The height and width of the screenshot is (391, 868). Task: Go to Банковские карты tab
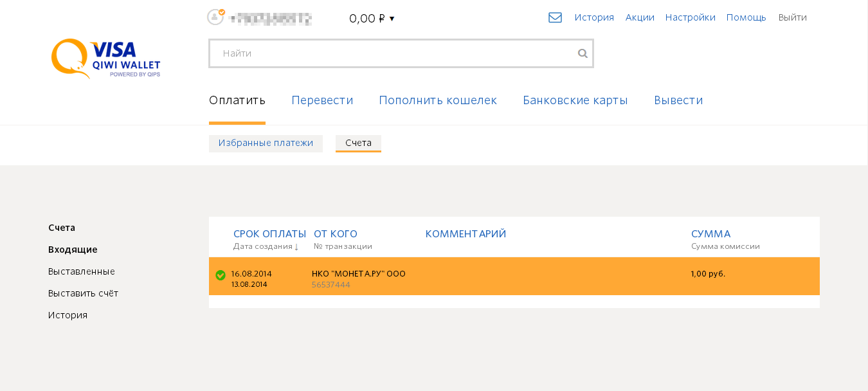tap(575, 100)
